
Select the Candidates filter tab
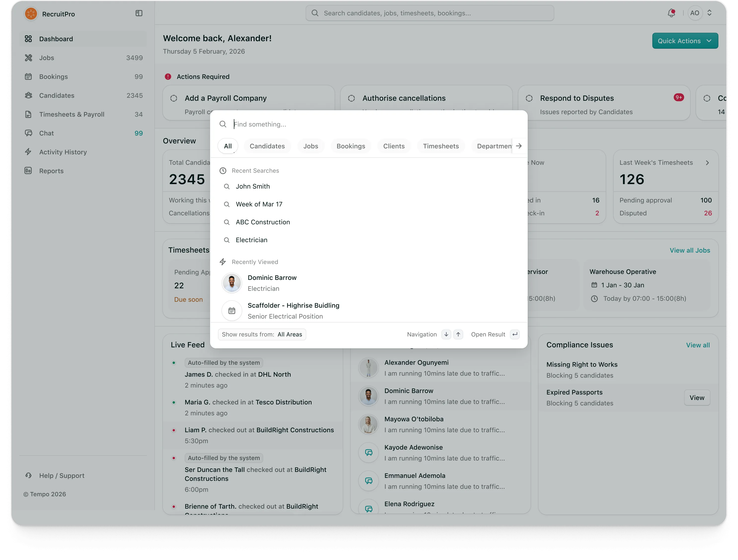click(x=267, y=146)
